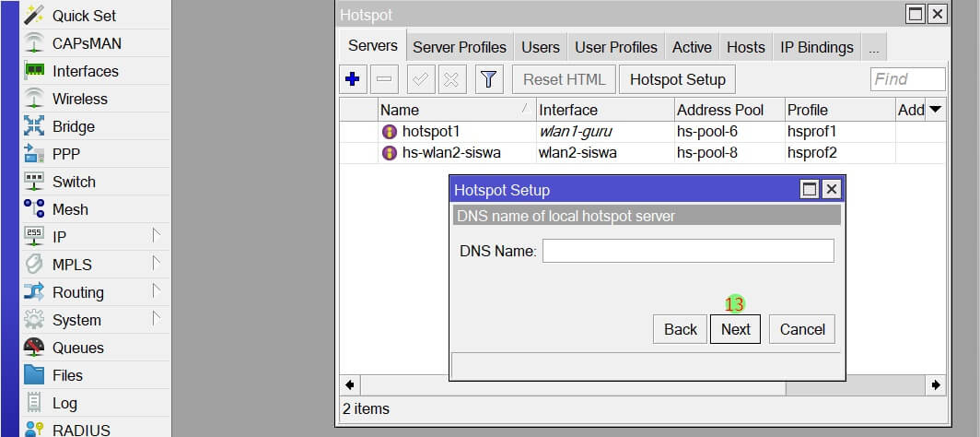Click the DNS Name input field
980x437 pixels.
pyautogui.click(x=687, y=251)
